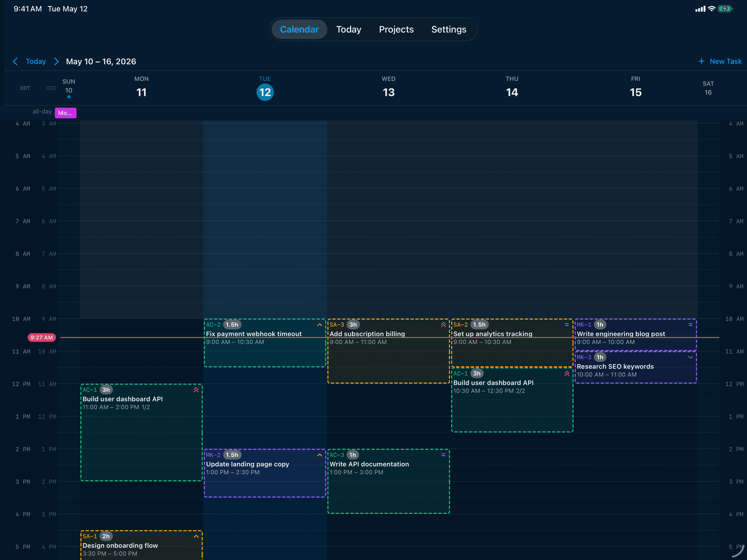The width and height of the screenshot is (747, 560).
Task: Open the all-day Mo... event
Action: pos(65,113)
